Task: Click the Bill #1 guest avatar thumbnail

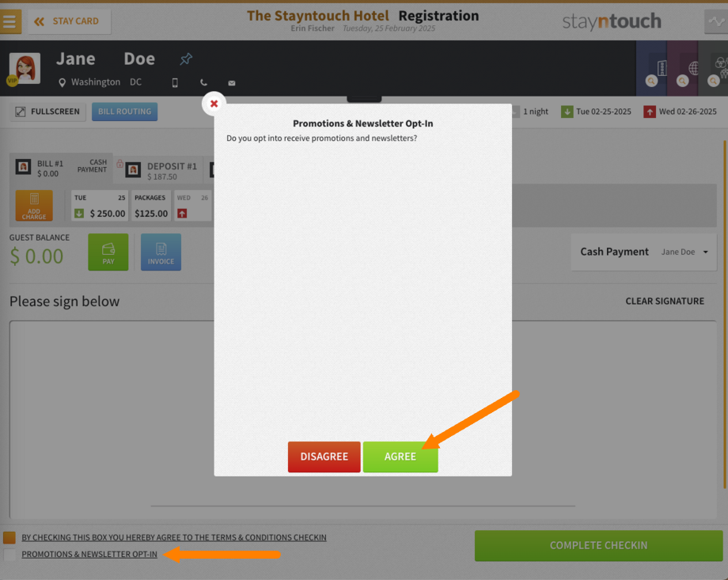Action: coord(23,167)
